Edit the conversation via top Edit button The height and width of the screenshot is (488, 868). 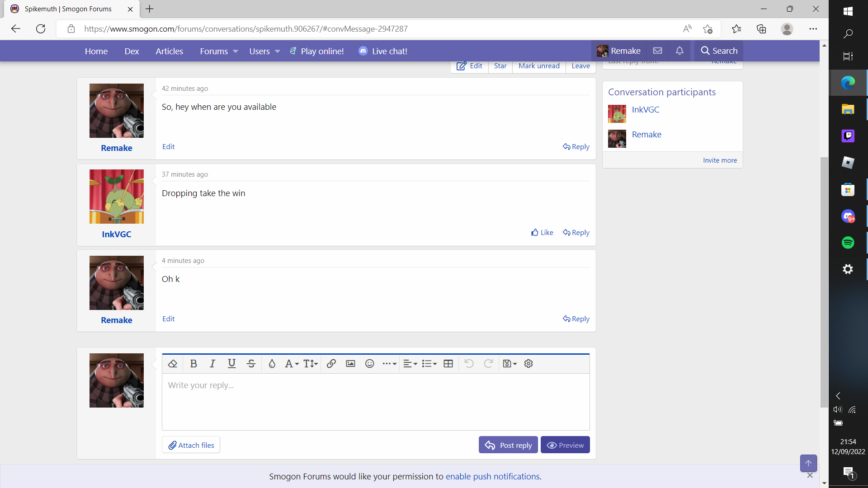click(469, 66)
